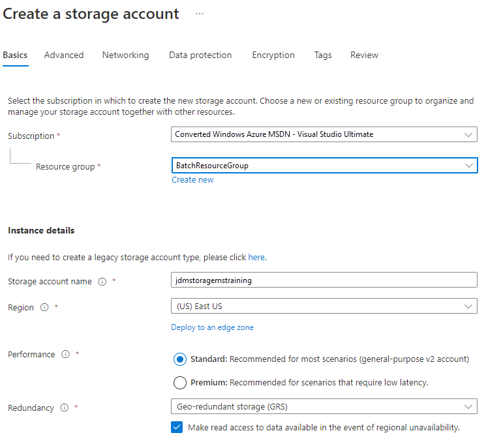The width and height of the screenshot is (486, 448).
Task: Click the 'Resource group' field label
Action: click(x=65, y=167)
